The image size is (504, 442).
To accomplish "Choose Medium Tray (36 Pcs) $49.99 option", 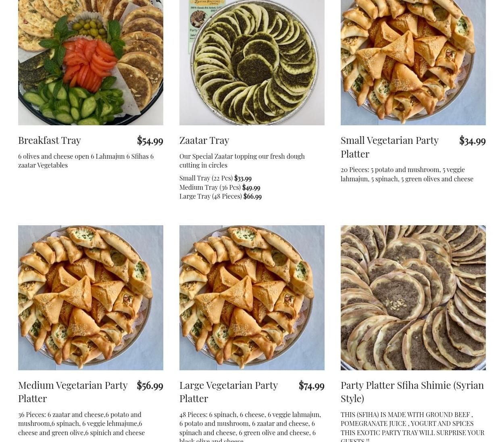I will (220, 187).
